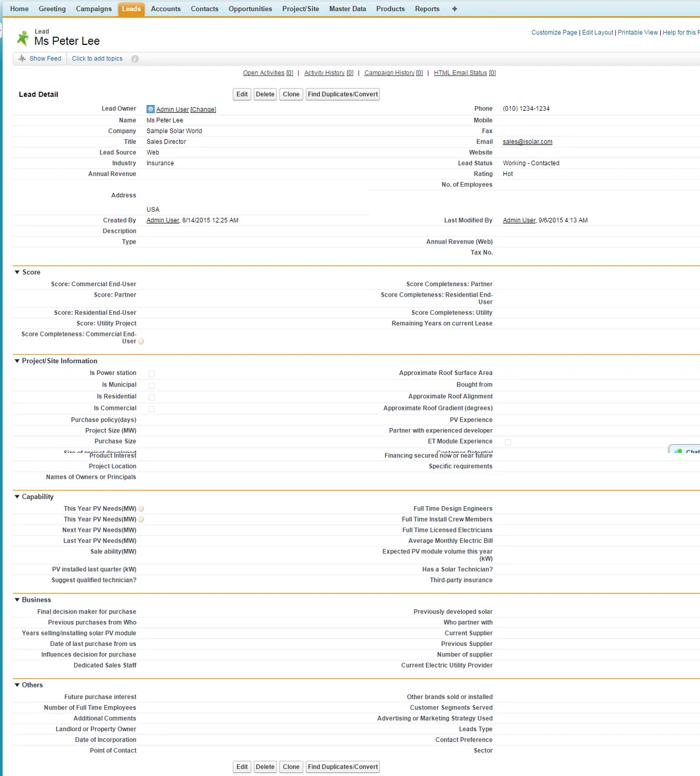700x776 pixels.
Task: Click the Show Feed link
Action: (45, 59)
